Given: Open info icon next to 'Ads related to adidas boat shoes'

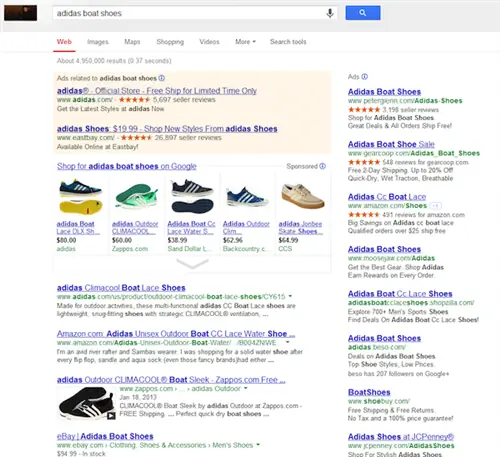Looking at the screenshot, I should point(162,78).
